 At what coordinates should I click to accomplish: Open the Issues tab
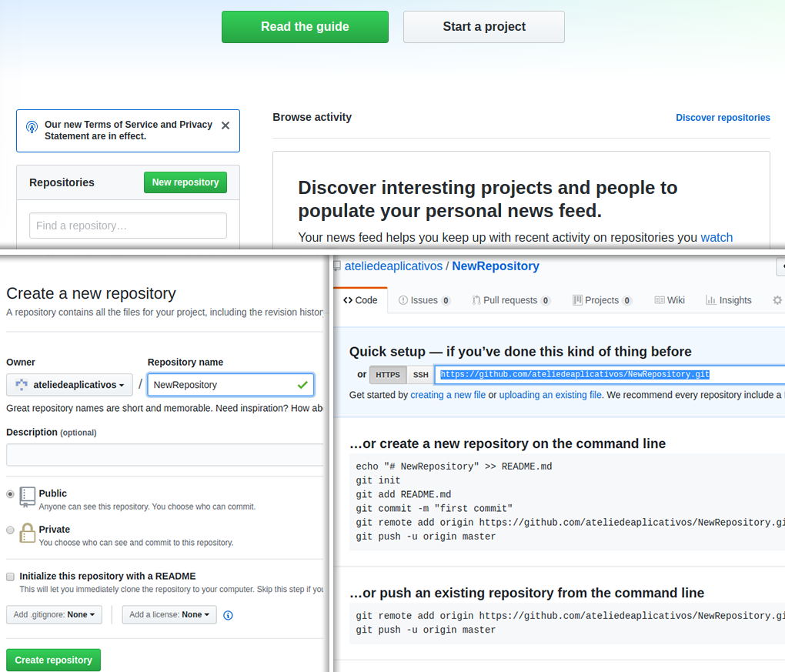click(423, 300)
